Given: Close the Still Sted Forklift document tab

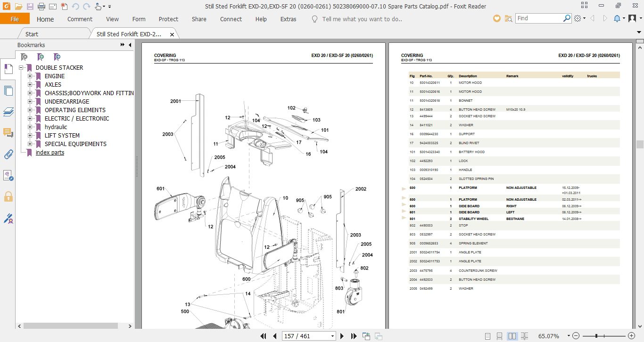Looking at the screenshot, I should 172,34.
